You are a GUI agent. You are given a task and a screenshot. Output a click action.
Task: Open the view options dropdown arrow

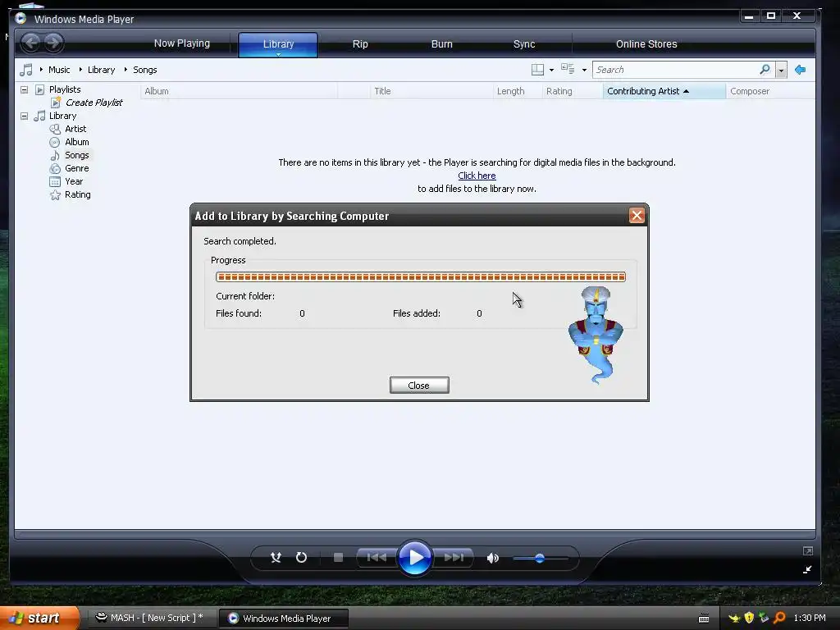[584, 71]
